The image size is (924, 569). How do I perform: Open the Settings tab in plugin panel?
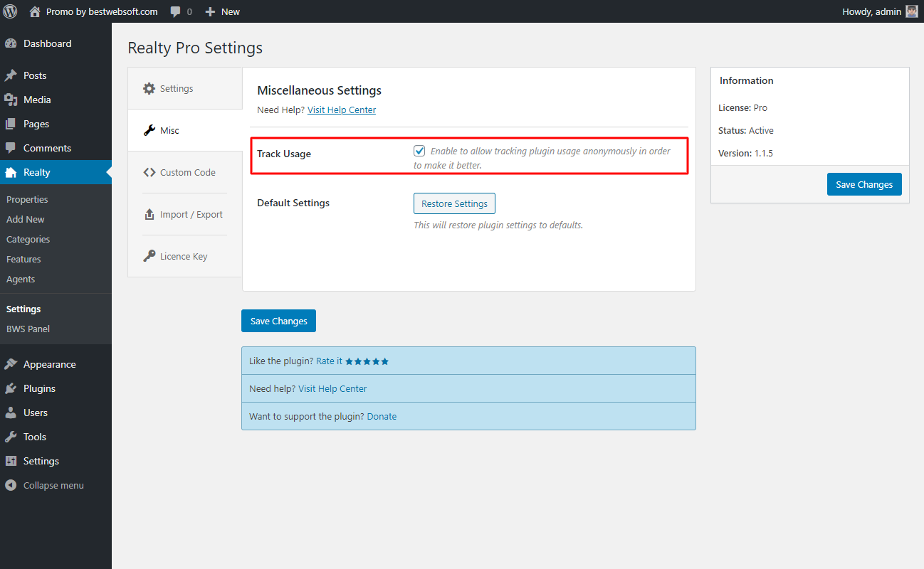[x=185, y=89]
